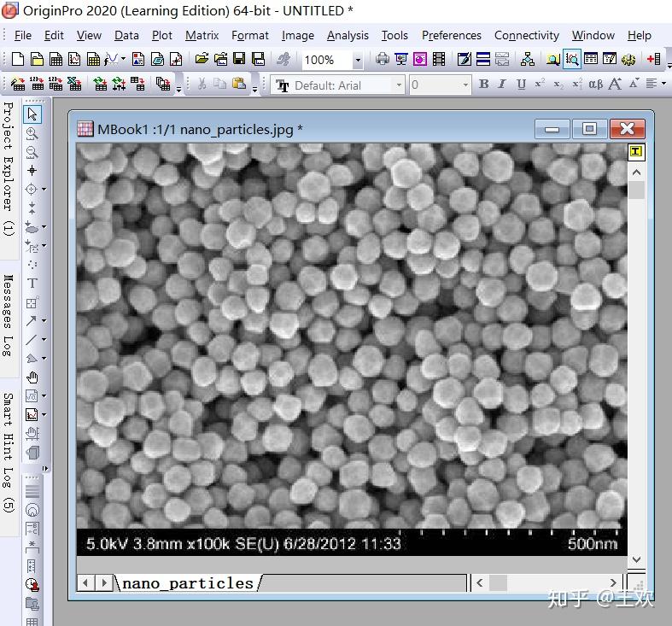Open the Help menu
The image size is (672, 626).
click(x=640, y=35)
